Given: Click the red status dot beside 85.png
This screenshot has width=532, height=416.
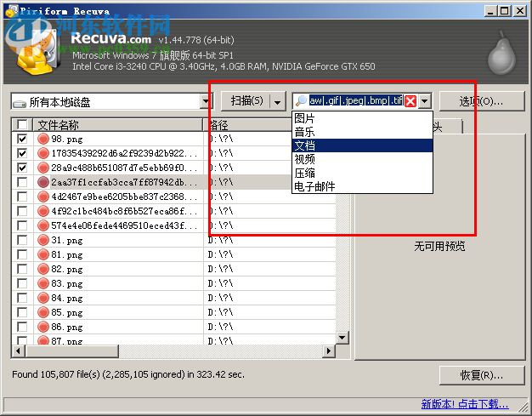Looking at the screenshot, I should 43,312.
